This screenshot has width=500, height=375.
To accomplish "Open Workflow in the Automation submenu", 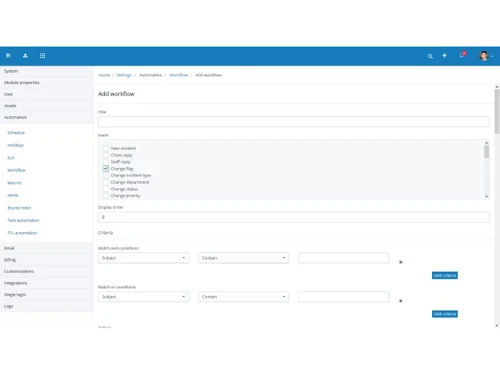I will (x=16, y=170).
